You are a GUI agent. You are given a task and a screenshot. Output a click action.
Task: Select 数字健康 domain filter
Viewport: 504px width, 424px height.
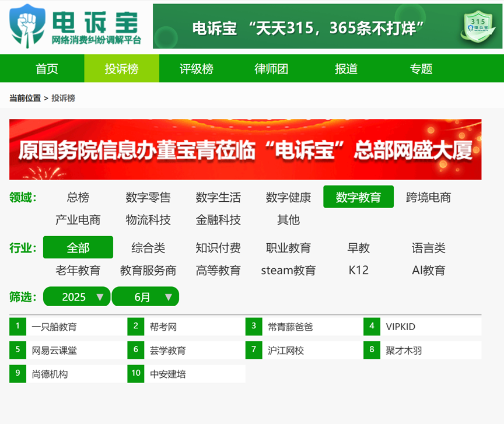[x=288, y=197]
